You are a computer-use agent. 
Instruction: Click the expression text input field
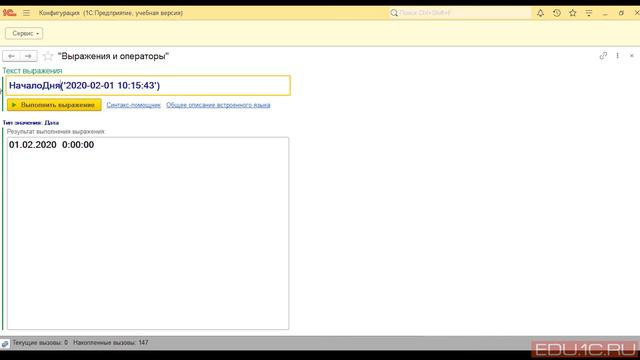(148, 86)
